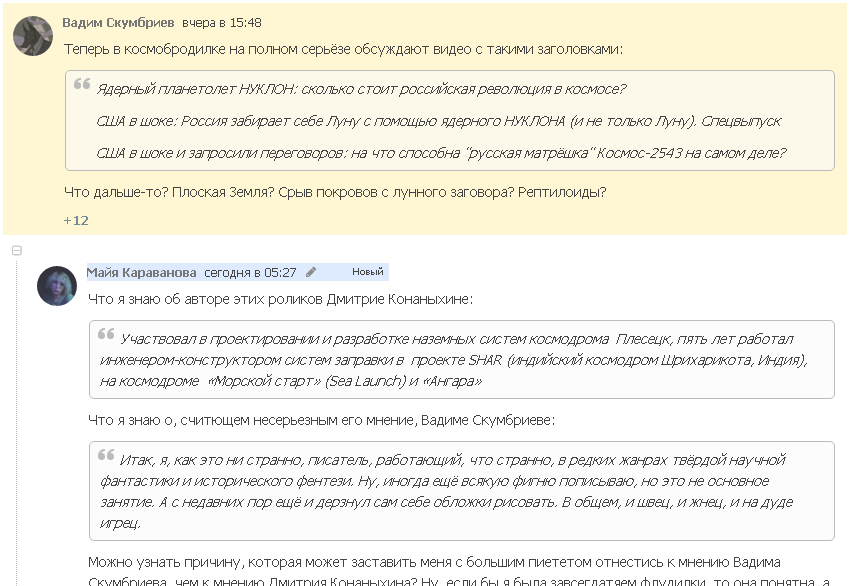Click the quoted line 'Россия забирает себе Луну'
This screenshot has width=850, height=586.
438,121
